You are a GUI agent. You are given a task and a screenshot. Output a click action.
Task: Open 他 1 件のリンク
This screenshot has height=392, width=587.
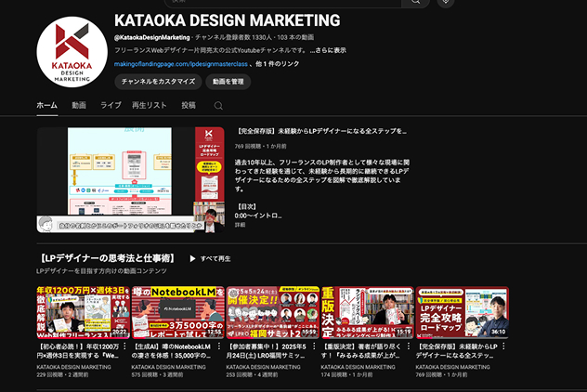pos(277,64)
